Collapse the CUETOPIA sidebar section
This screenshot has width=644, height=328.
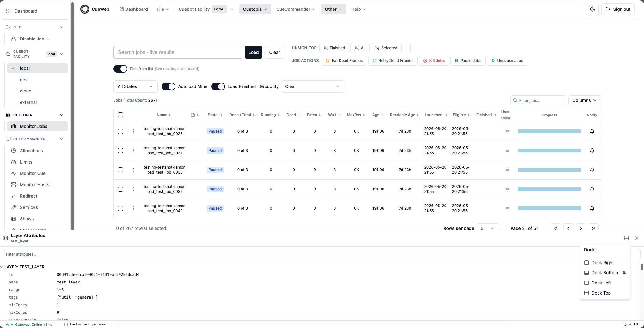[62, 115]
